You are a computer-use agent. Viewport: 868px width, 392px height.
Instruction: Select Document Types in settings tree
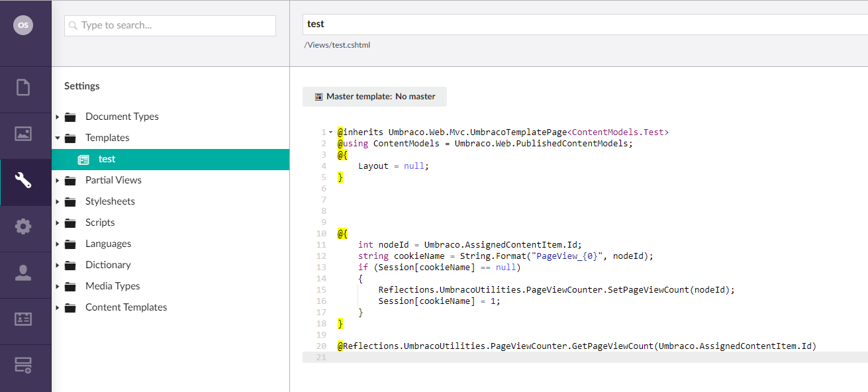click(x=122, y=117)
